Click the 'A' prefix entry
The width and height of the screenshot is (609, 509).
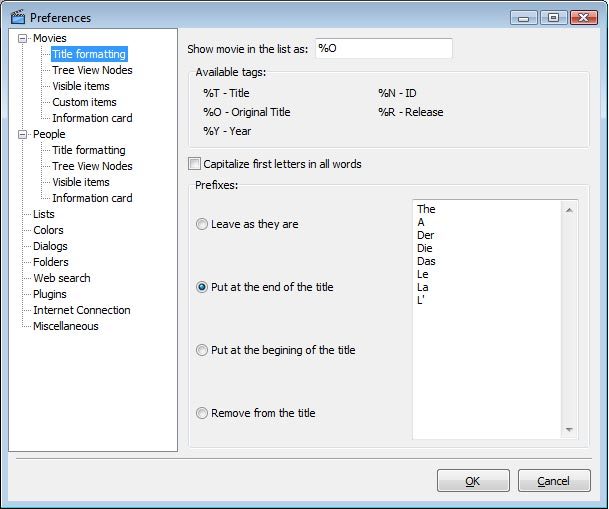click(x=421, y=222)
